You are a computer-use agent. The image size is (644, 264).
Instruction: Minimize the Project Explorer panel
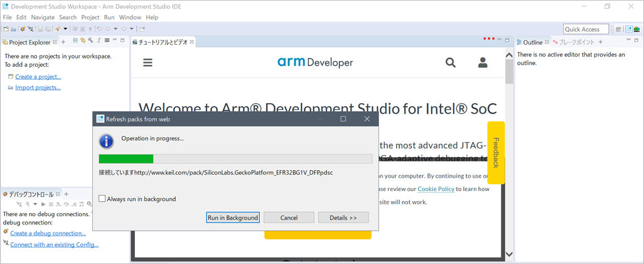tap(115, 40)
